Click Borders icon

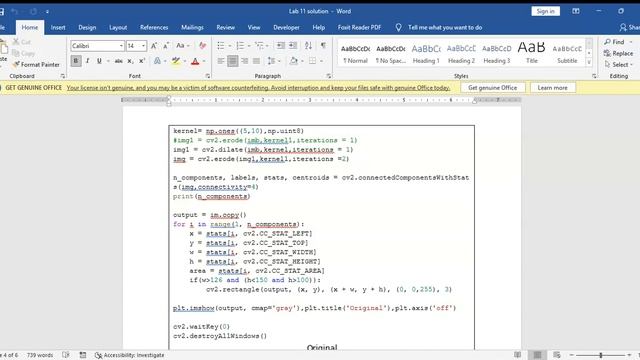[x=313, y=61]
